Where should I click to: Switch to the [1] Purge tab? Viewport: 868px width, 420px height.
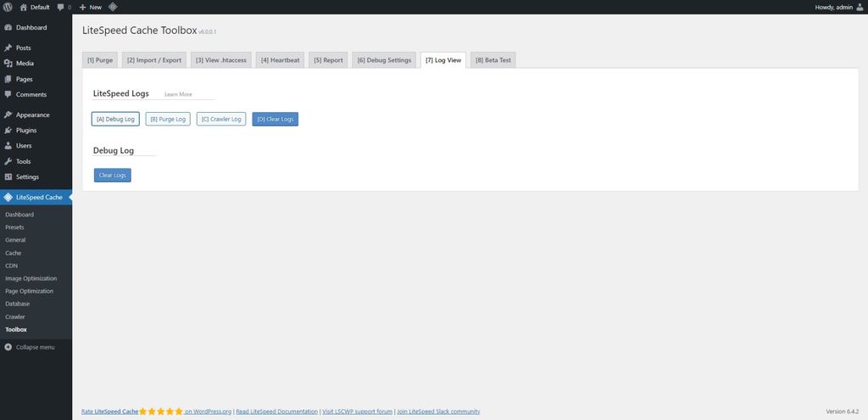click(100, 60)
